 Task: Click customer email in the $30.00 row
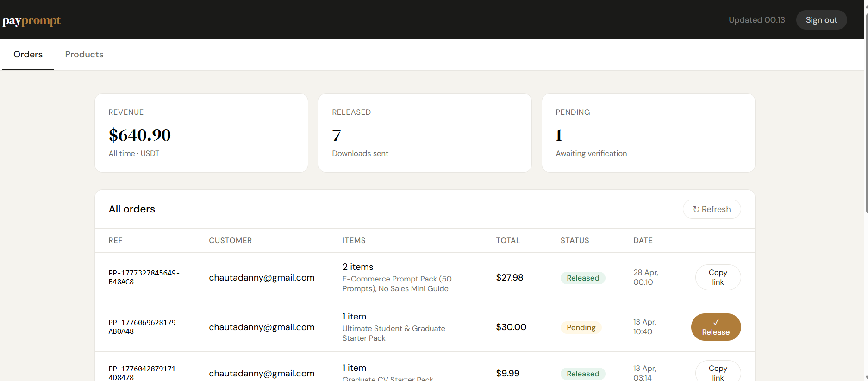(262, 327)
